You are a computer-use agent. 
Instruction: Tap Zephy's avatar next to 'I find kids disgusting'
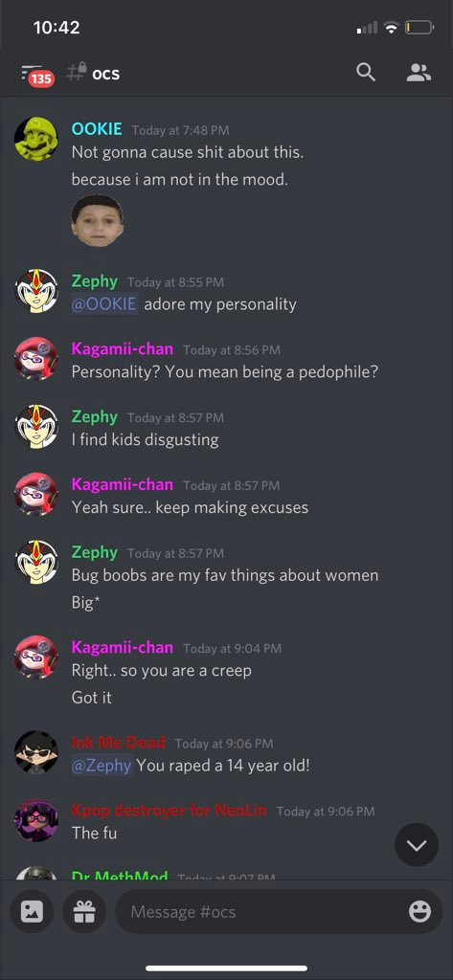[x=36, y=426]
